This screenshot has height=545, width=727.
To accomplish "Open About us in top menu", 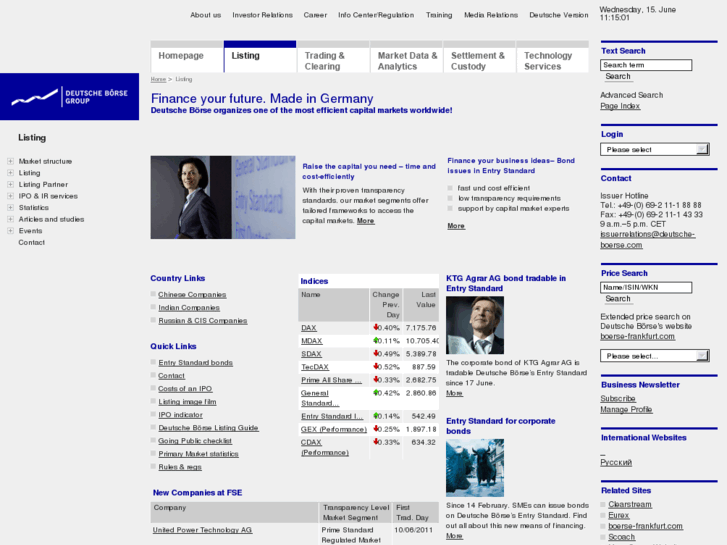I will 205,15.
